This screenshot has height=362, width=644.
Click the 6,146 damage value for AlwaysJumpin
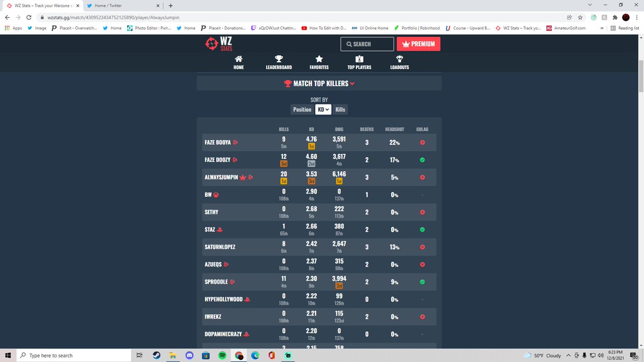click(x=339, y=174)
